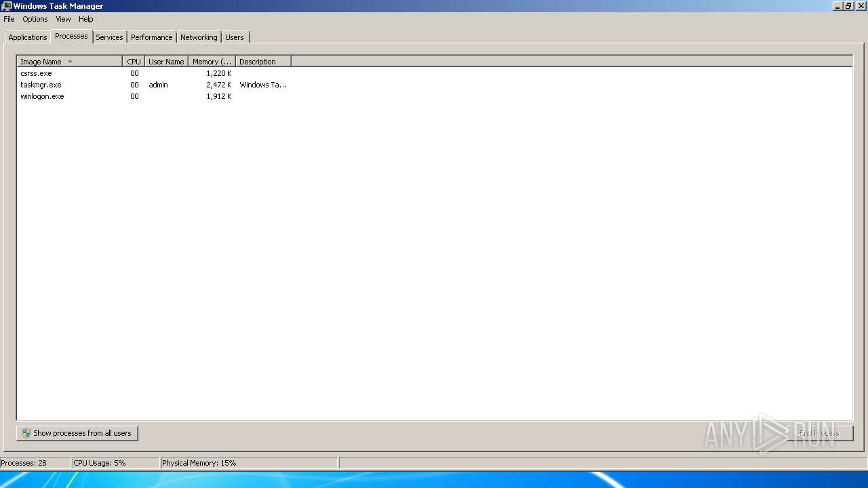This screenshot has height=488, width=868.
Task: Open the View menu
Action: pyautogui.click(x=63, y=19)
